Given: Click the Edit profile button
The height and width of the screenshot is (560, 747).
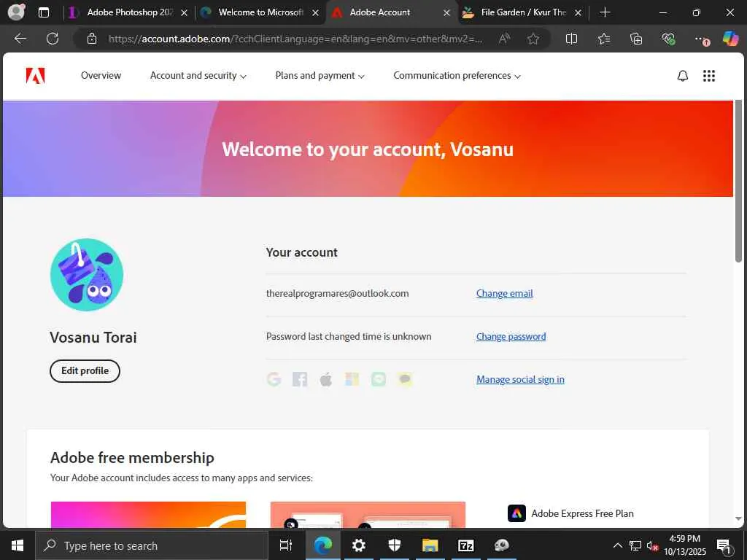Looking at the screenshot, I should (85, 371).
